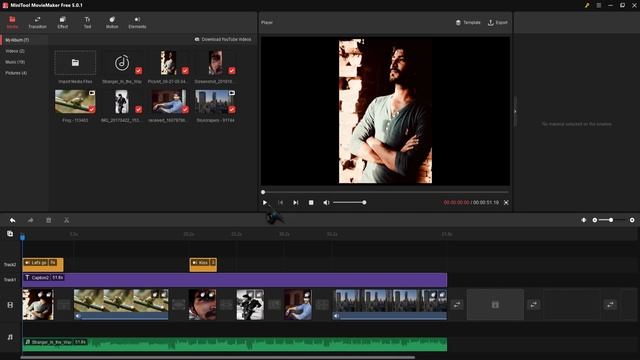Mute the player volume speaker icon
Screen dimensions: 640x360
point(326,202)
